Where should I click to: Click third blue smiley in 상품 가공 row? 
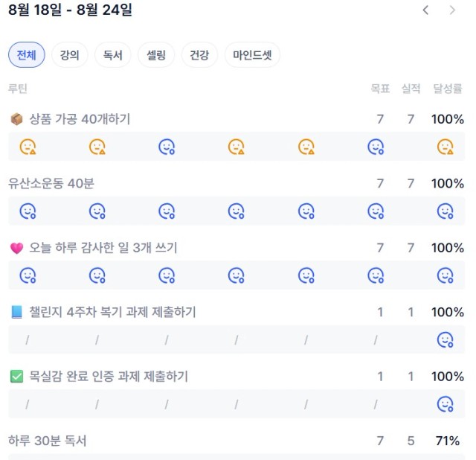(167, 147)
